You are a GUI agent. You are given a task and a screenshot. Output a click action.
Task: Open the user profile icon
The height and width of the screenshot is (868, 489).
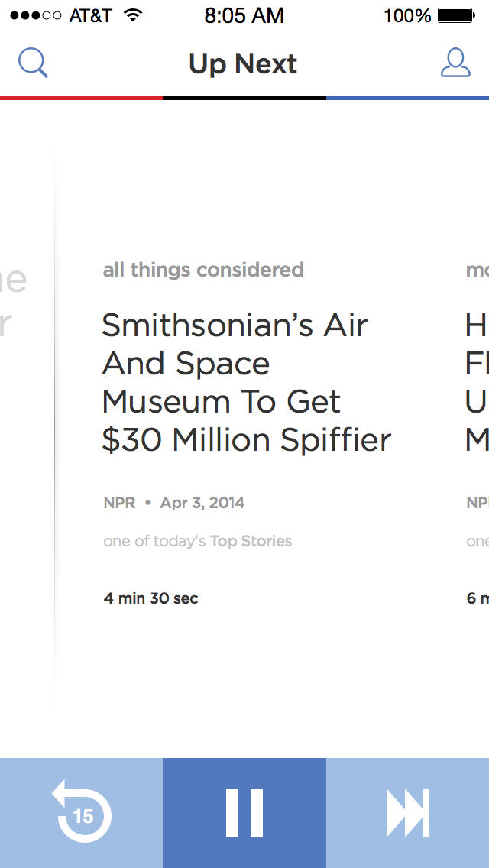(455, 63)
